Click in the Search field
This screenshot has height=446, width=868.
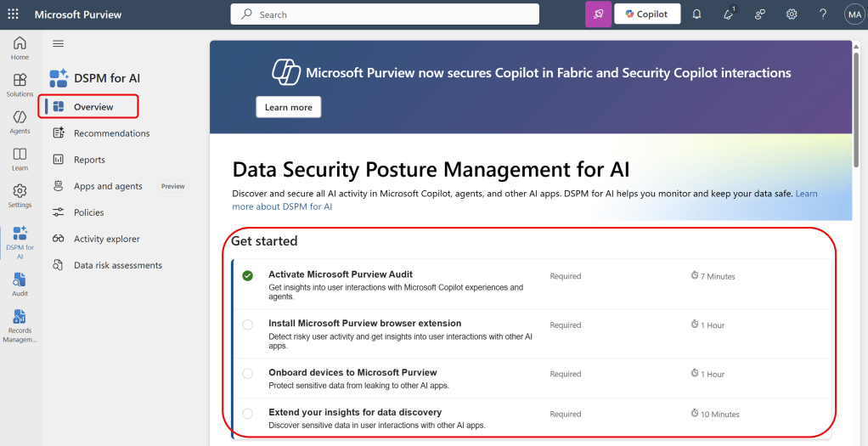[x=385, y=14]
